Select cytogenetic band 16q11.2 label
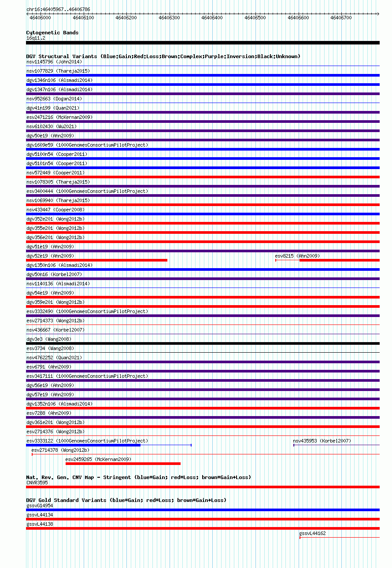This screenshot has width=392, height=568. 36,38
